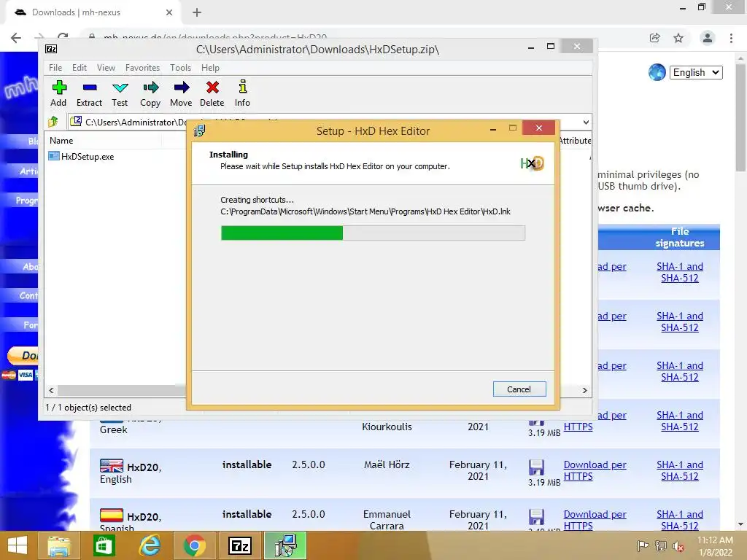Viewport: 747px width, 560px height.
Task: Click the 2.5.0.0 version in English row
Action: click(309, 464)
